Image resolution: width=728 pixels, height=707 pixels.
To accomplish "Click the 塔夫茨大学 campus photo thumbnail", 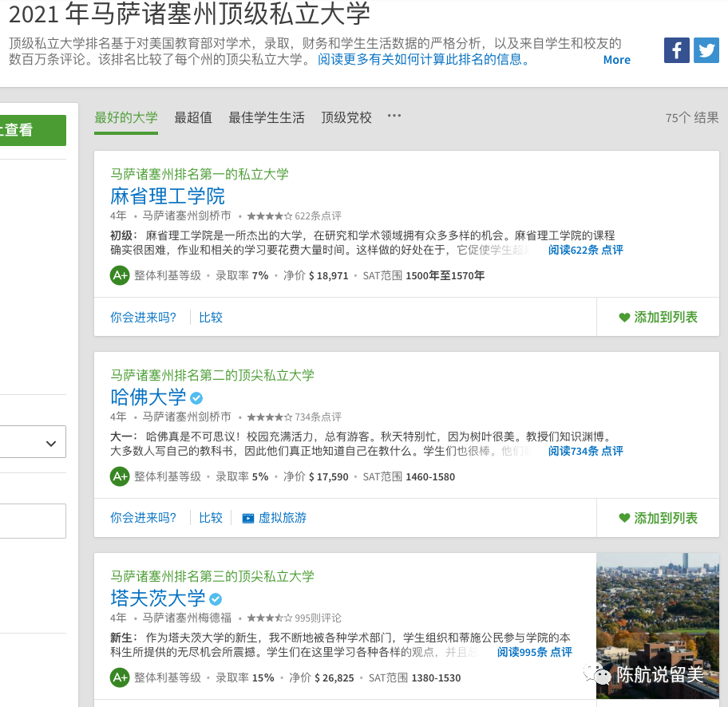I will 657,622.
